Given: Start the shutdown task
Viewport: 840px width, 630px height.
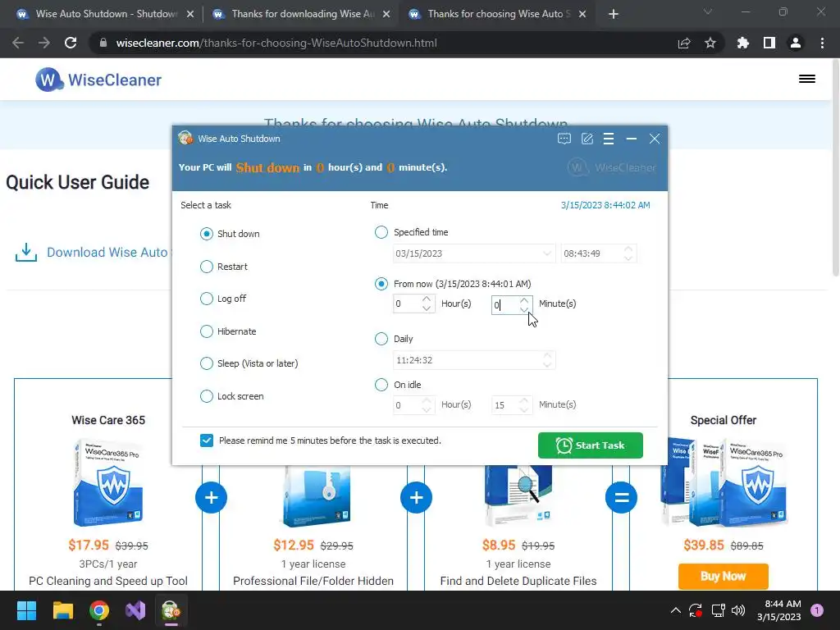Looking at the screenshot, I should coord(591,445).
